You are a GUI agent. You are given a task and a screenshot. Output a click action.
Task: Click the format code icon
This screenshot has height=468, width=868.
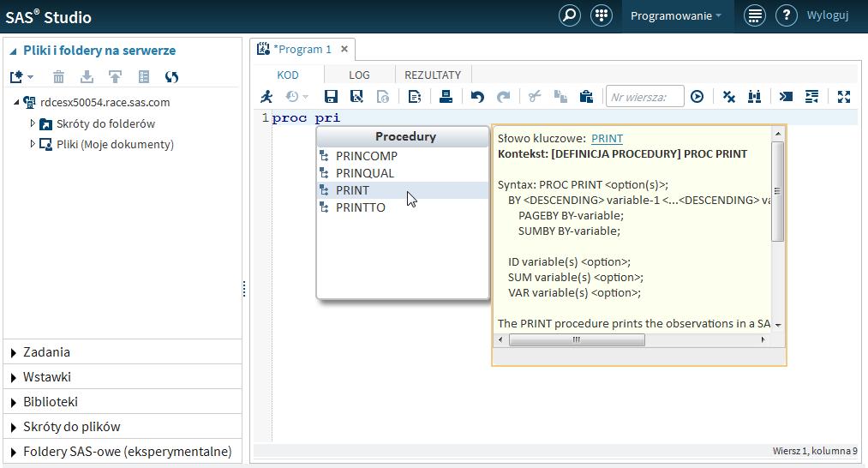tap(812, 97)
